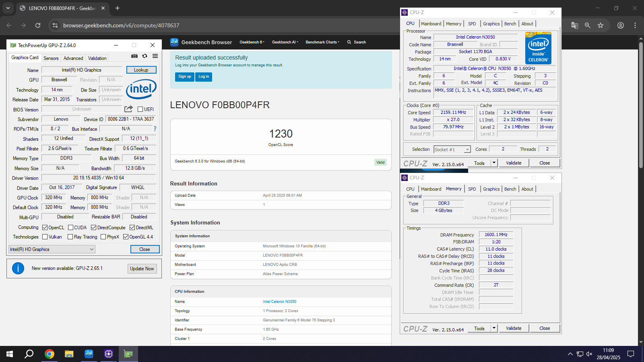Switch to the Advanced tab in GPU-Z

point(73,58)
